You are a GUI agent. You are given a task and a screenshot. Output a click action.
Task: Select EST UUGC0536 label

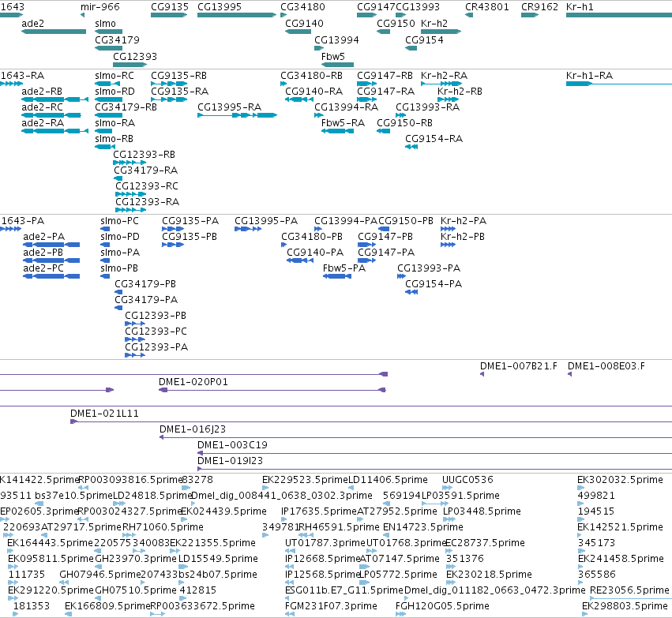467,480
